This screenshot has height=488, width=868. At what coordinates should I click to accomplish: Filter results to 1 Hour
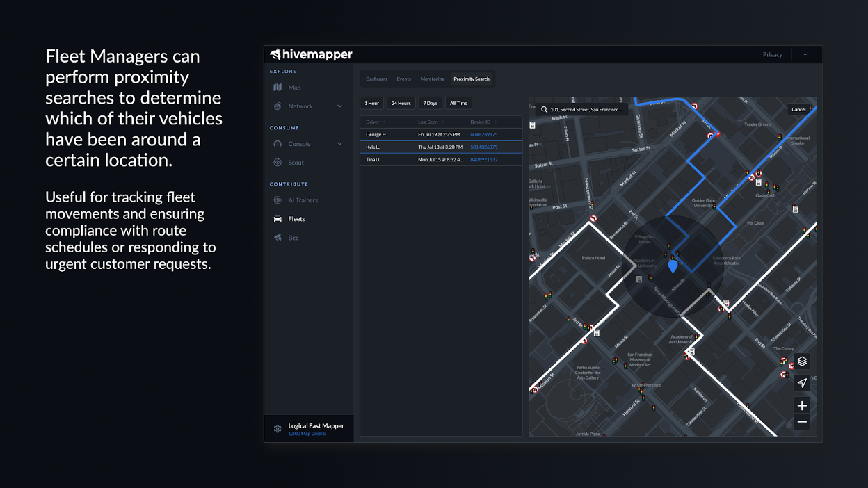coord(372,103)
